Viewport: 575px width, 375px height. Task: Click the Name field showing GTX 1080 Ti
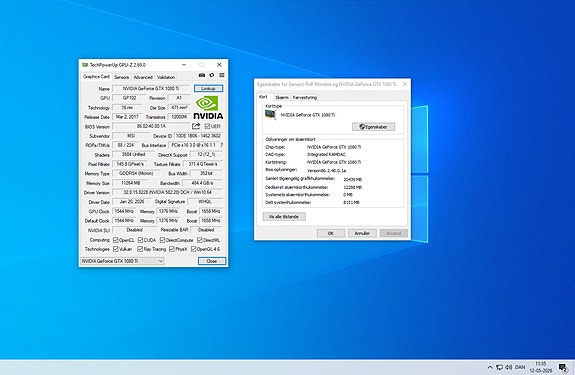tap(151, 88)
